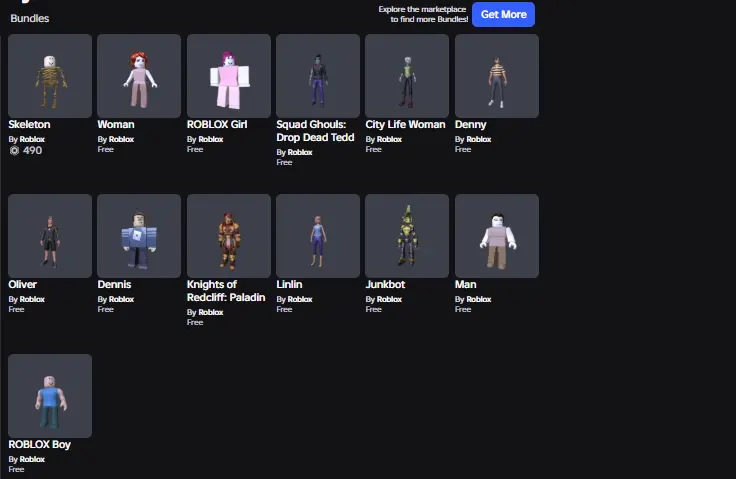This screenshot has height=479, width=736.
Task: Pick the Linlin bundle thumbnail
Action: tap(318, 236)
